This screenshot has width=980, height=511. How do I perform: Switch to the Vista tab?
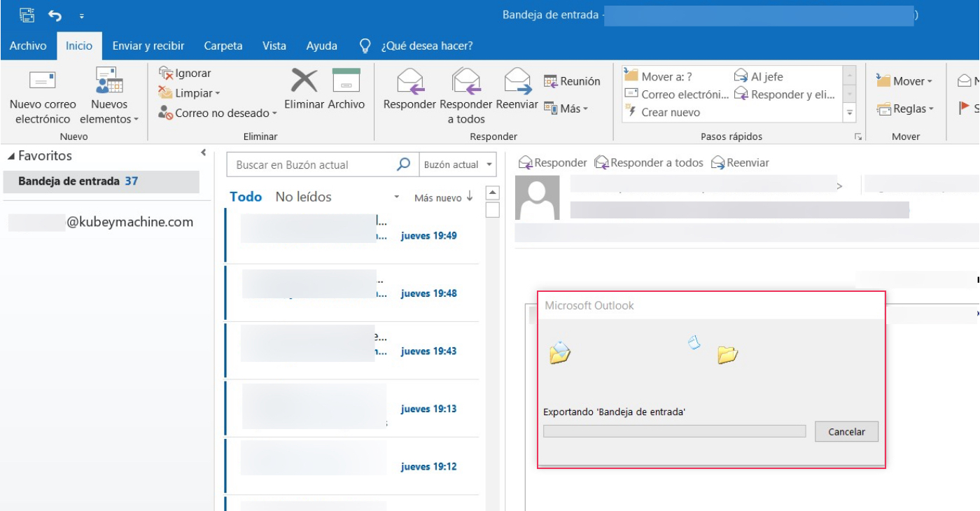[274, 45]
